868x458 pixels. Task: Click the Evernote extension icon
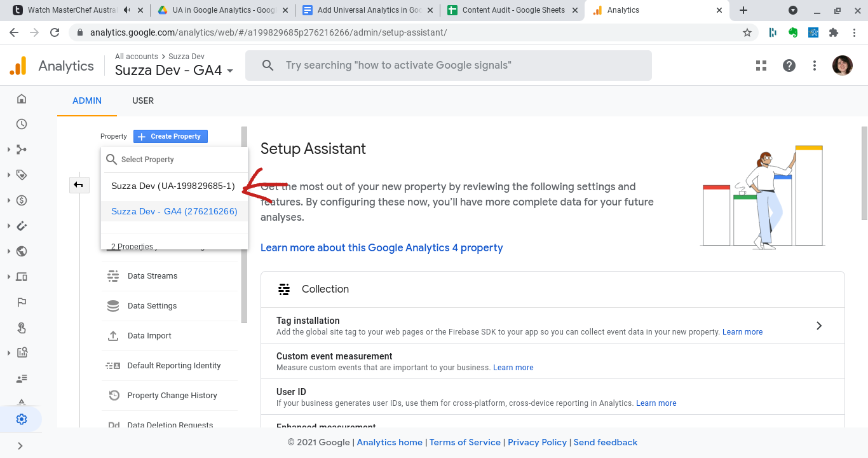[793, 32]
